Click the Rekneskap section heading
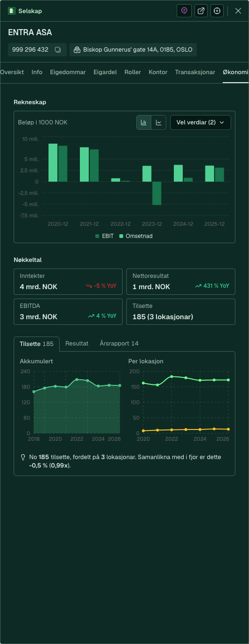 click(30, 102)
